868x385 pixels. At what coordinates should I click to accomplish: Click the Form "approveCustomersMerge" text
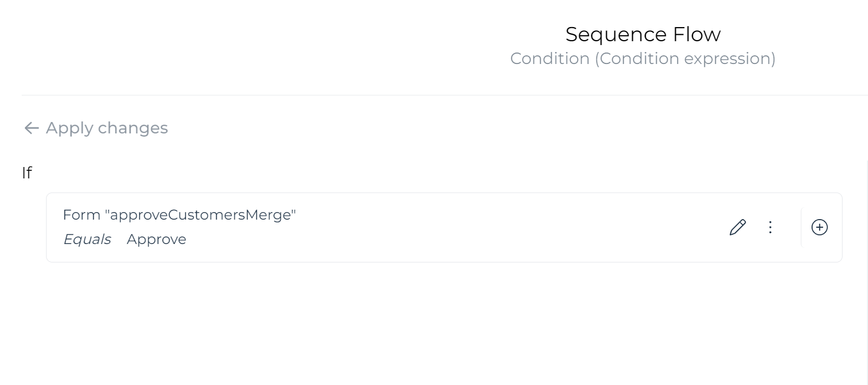tap(179, 215)
